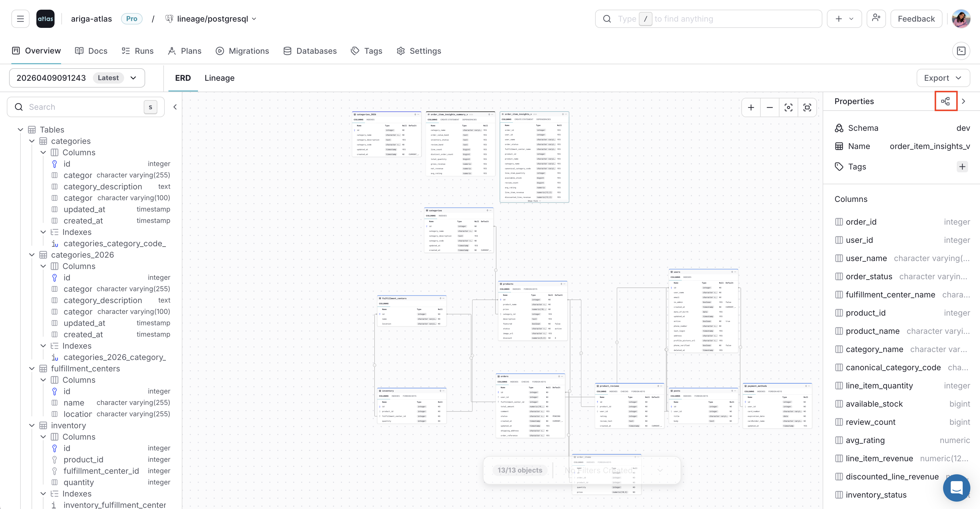The image size is (980, 509).
Task: Collapse the Properties panel with its chevron
Action: click(x=964, y=101)
